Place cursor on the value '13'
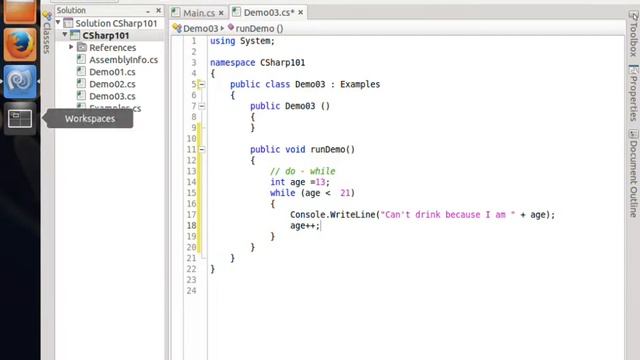Screen dimensions: 640x360 click(x=320, y=182)
